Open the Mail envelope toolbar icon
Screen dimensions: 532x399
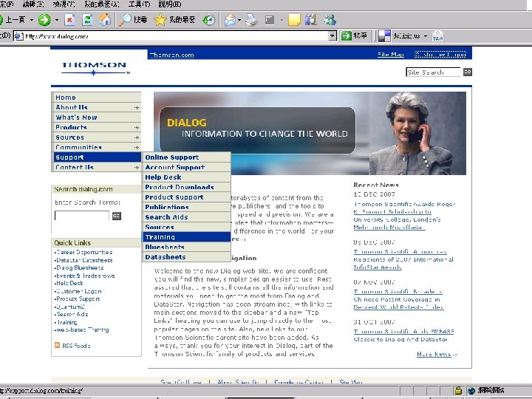(x=230, y=20)
